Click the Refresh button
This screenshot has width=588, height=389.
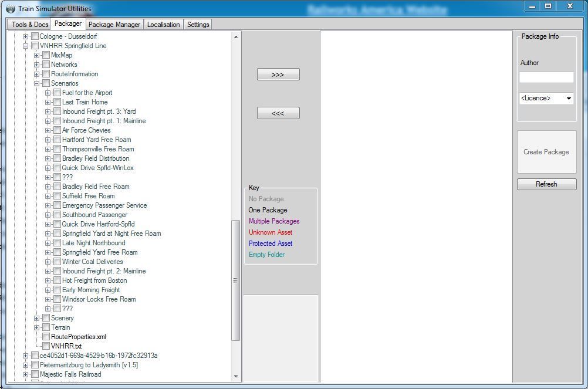click(x=546, y=184)
